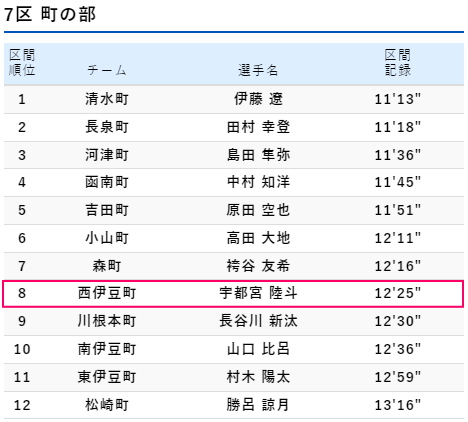468x422 pixels.
Task: Click the time 13'16"
Action: coord(398,405)
